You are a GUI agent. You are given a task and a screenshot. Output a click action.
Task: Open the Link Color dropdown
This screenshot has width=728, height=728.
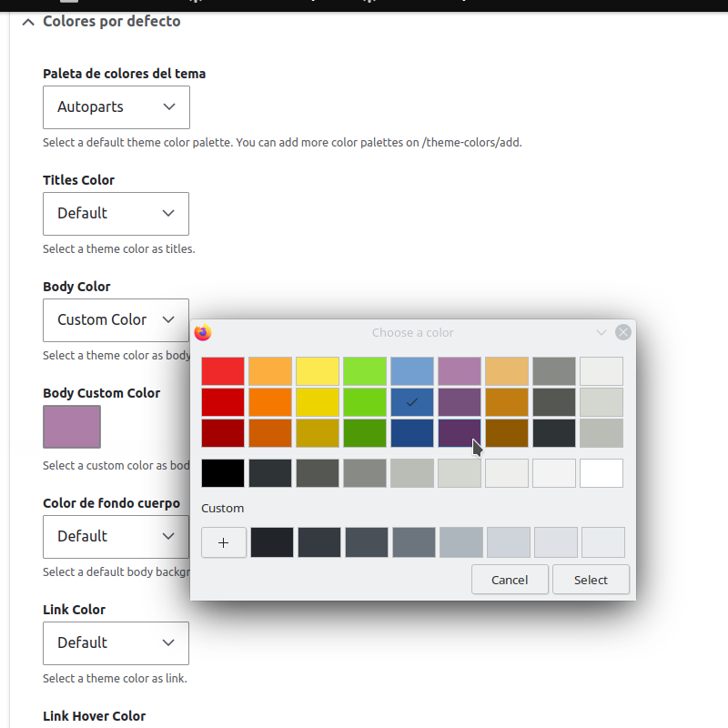(116, 643)
